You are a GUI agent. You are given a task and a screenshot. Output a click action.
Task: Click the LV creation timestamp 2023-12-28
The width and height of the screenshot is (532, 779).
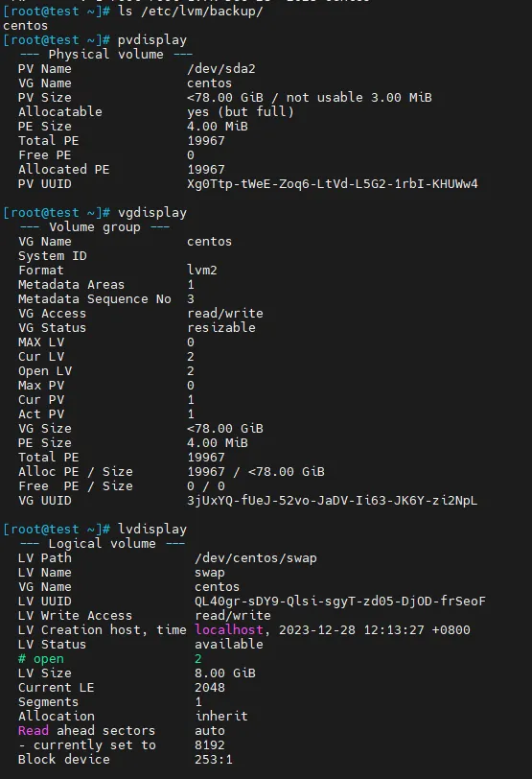(317, 630)
